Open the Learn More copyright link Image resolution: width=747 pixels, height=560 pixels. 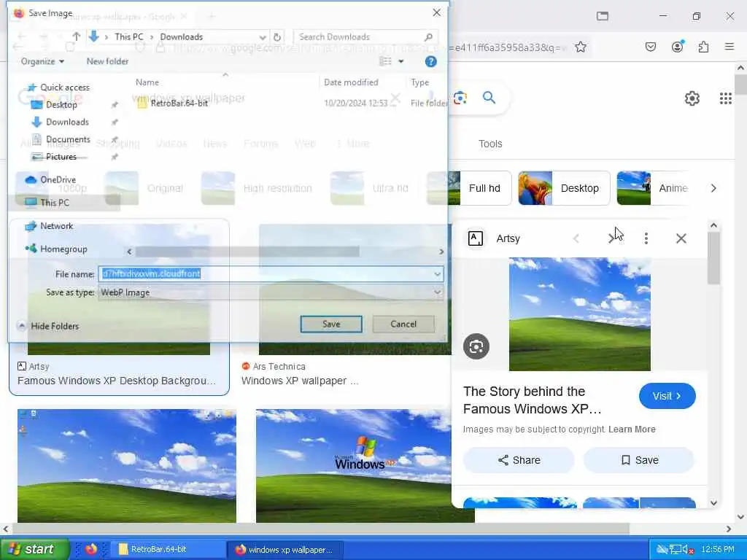click(x=632, y=429)
